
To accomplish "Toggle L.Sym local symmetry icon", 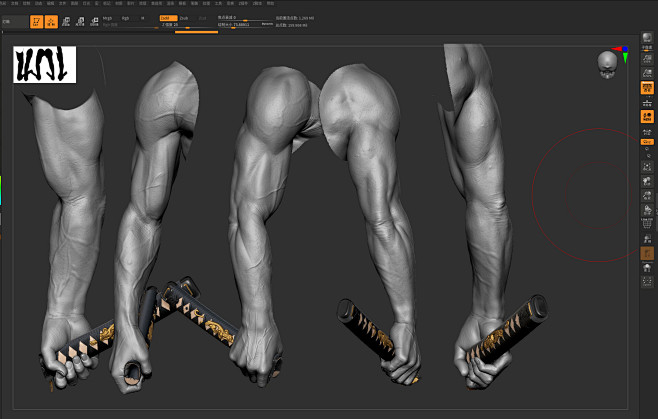I will (x=648, y=132).
